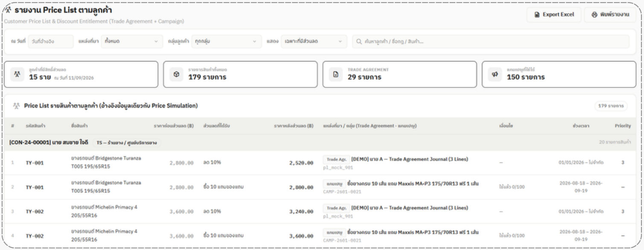Click the 15 ราย summary card
Viewport: 644px width, 250px height.
(81, 74)
